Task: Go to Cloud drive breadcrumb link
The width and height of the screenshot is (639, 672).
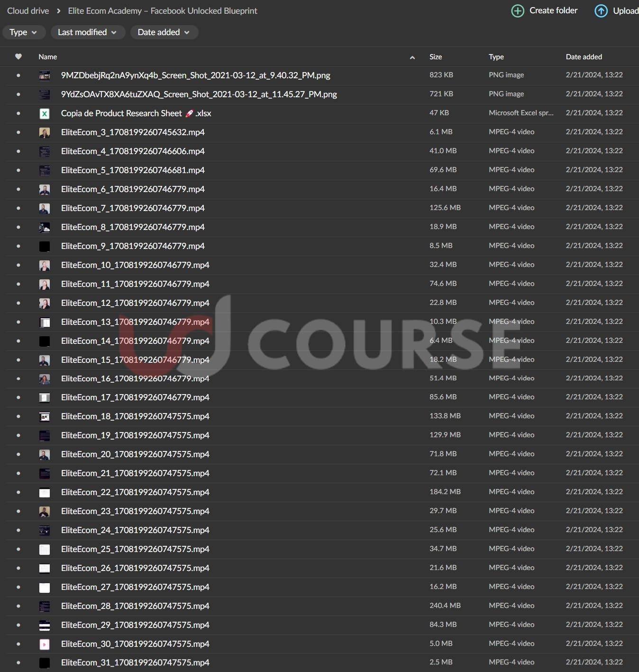Action: [28, 11]
